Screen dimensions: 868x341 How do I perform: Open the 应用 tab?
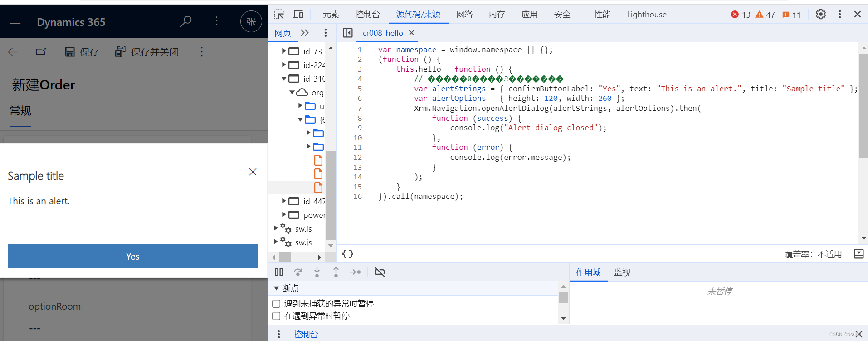click(x=530, y=15)
